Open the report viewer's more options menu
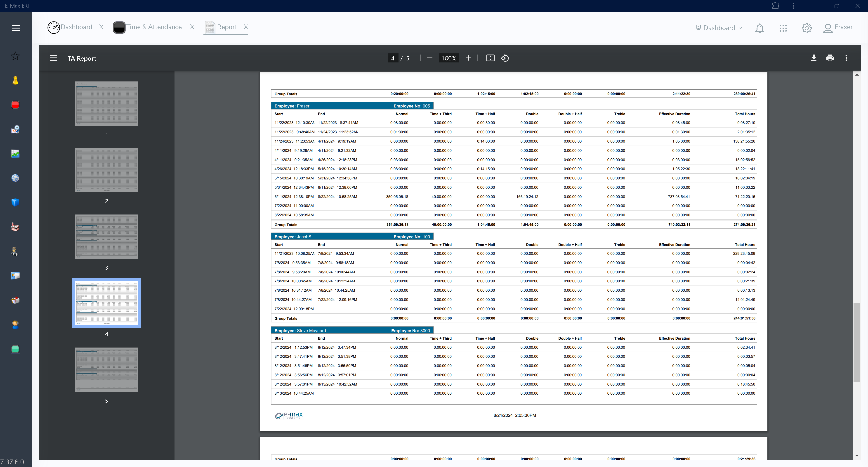The width and height of the screenshot is (868, 467). coord(846,58)
